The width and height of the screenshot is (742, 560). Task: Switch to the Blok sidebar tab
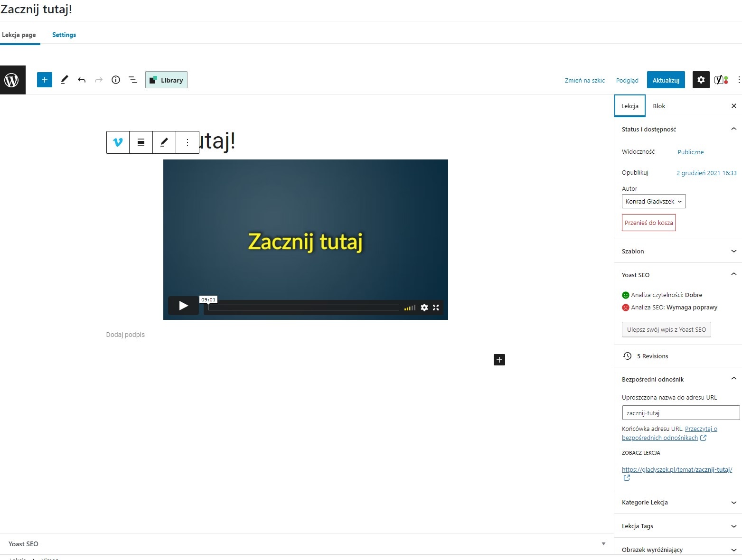(659, 106)
